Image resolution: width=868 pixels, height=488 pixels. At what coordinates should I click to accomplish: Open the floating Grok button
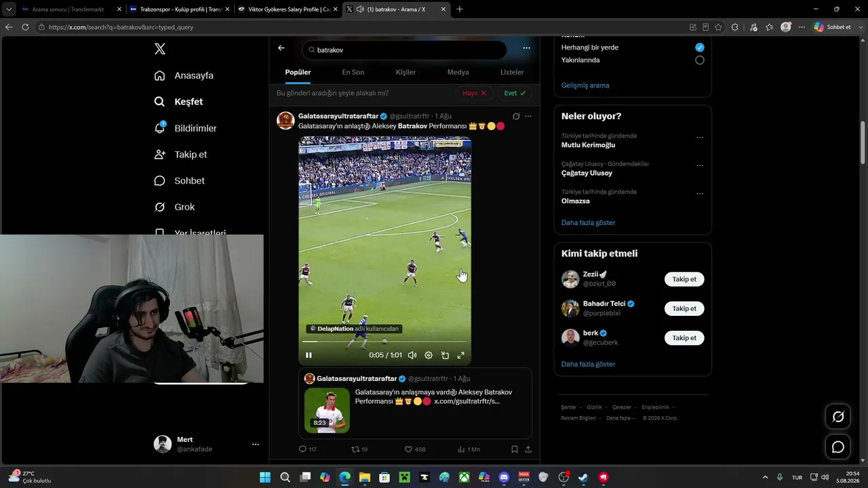[838, 417]
